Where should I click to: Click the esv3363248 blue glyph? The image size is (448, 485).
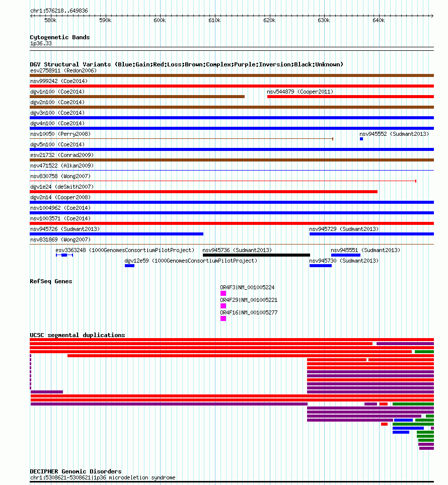[64, 255]
